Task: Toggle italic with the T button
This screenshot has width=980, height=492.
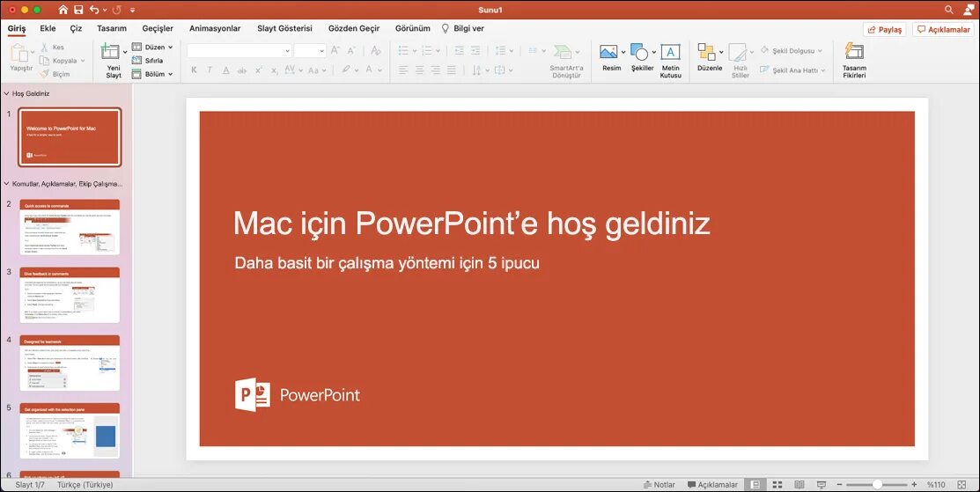Action: point(210,70)
